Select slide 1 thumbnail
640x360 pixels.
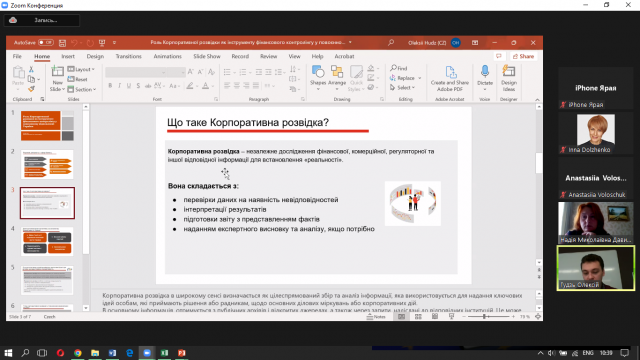click(47, 126)
